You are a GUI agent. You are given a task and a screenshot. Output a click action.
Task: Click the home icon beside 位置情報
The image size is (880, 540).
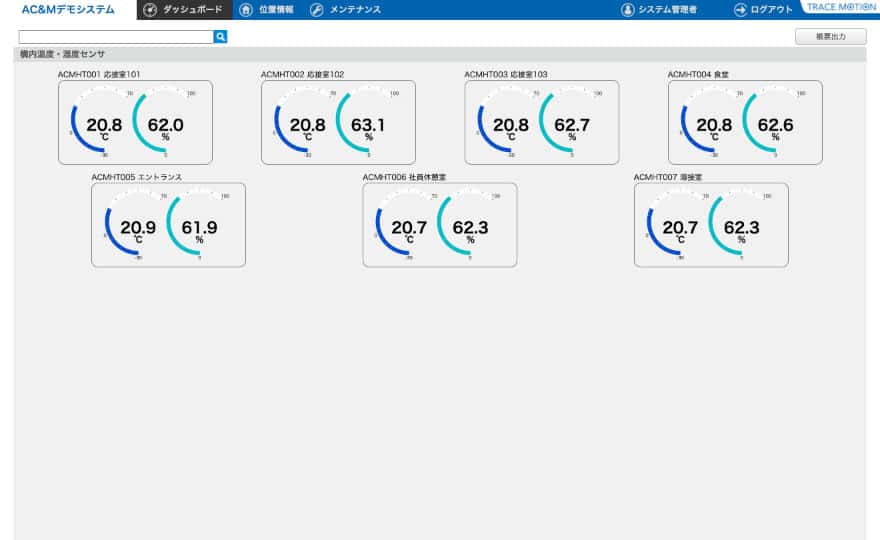tap(246, 10)
